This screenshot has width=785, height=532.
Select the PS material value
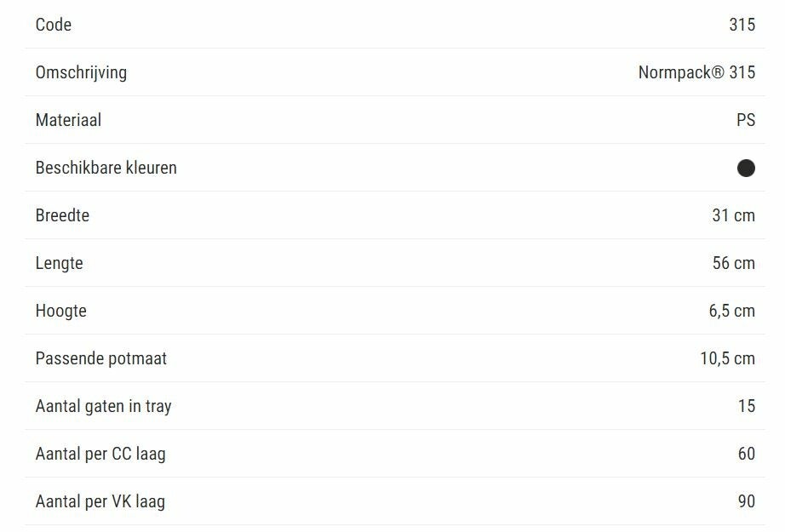(745, 120)
